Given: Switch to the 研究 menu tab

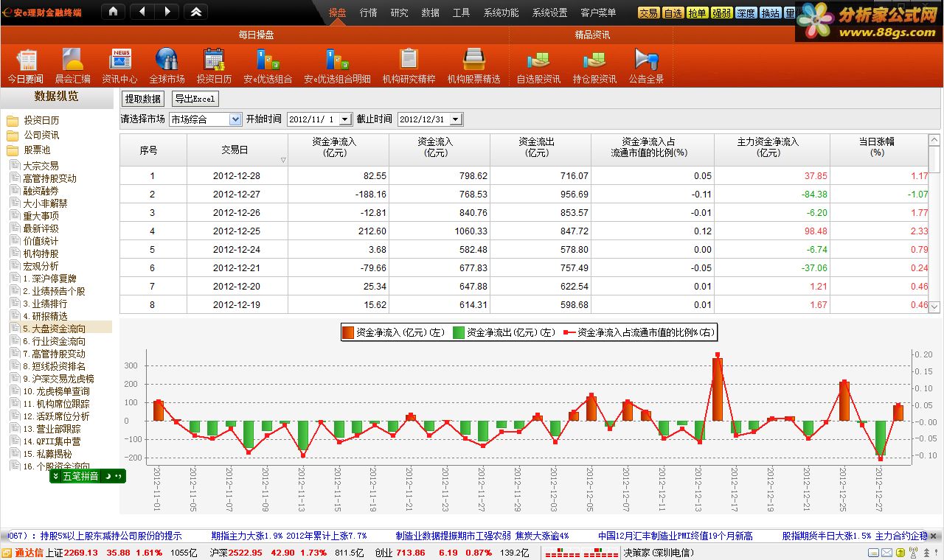Looking at the screenshot, I should [x=399, y=13].
